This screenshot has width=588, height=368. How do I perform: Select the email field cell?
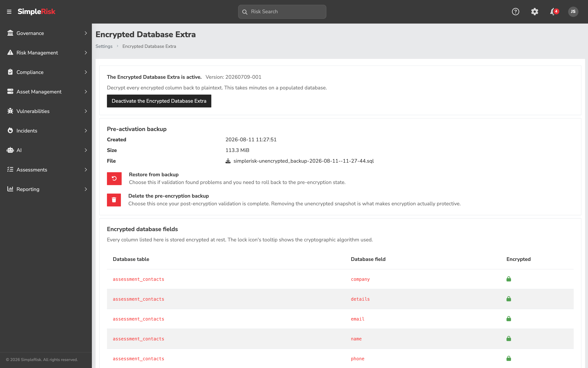357,319
